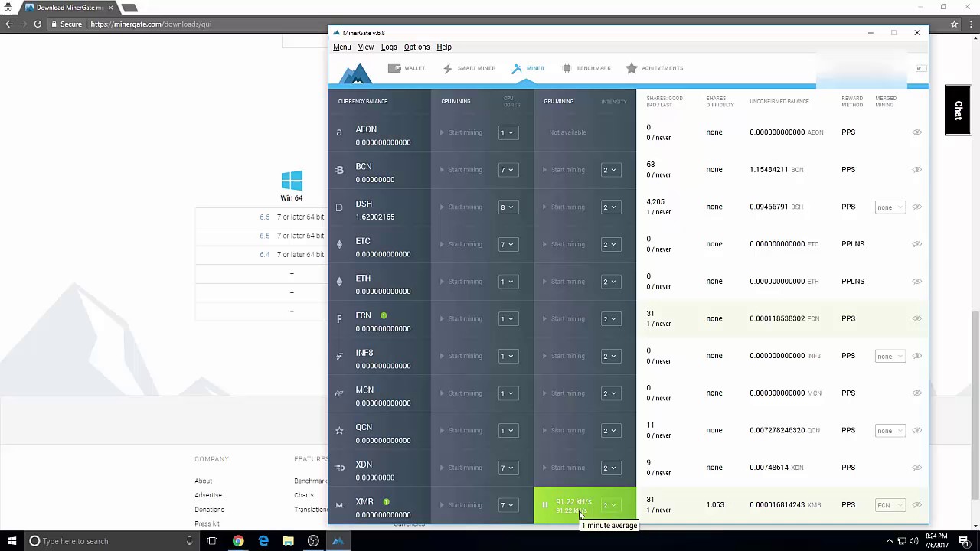Image resolution: width=980 pixels, height=551 pixels.
Task: Click MinerGate icon in the taskbar
Action: pos(338,541)
